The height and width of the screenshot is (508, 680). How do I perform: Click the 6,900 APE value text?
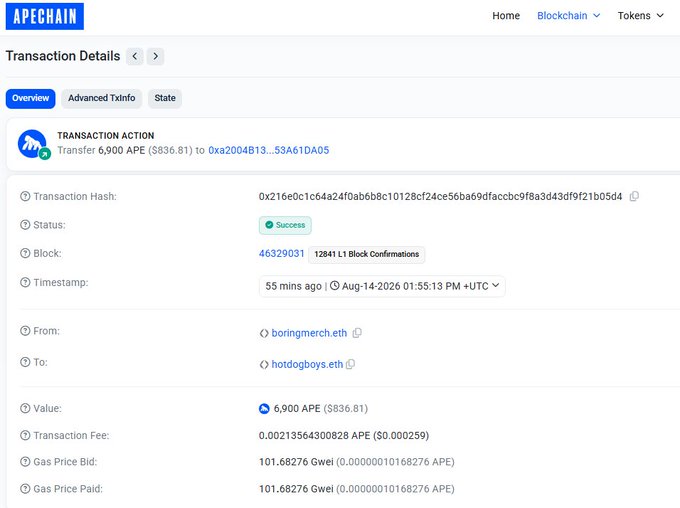tap(297, 409)
